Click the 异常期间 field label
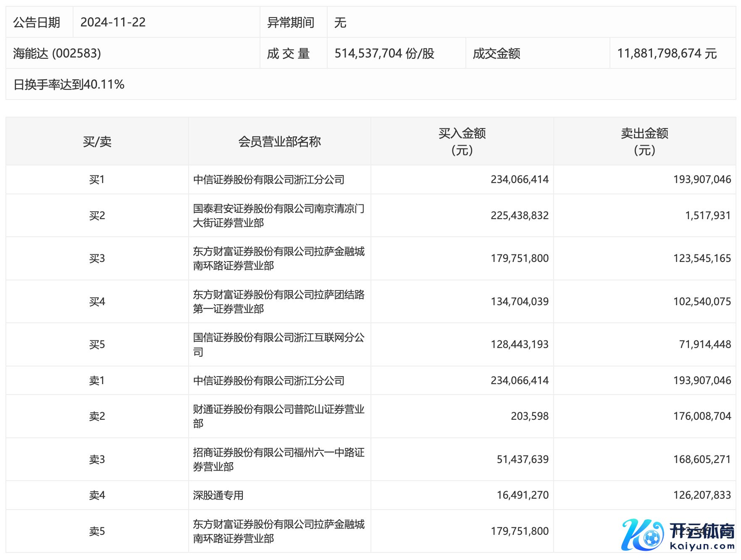This screenshot has width=741, height=560. pos(291,22)
